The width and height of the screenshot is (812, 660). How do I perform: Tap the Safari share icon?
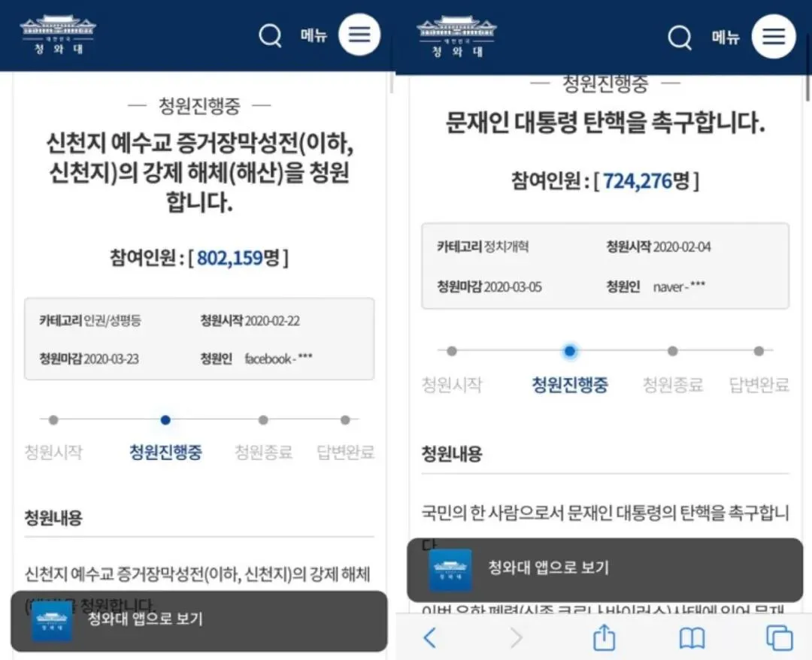point(604,637)
